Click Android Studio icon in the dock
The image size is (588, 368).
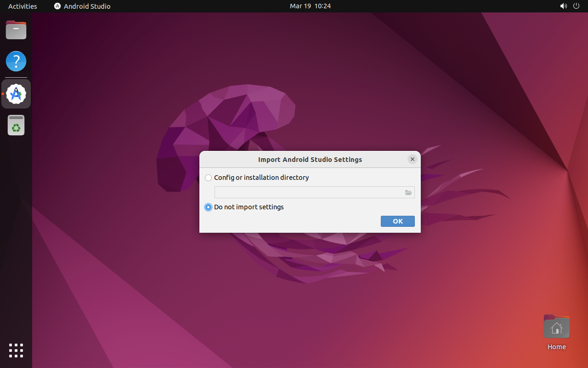[x=16, y=94]
